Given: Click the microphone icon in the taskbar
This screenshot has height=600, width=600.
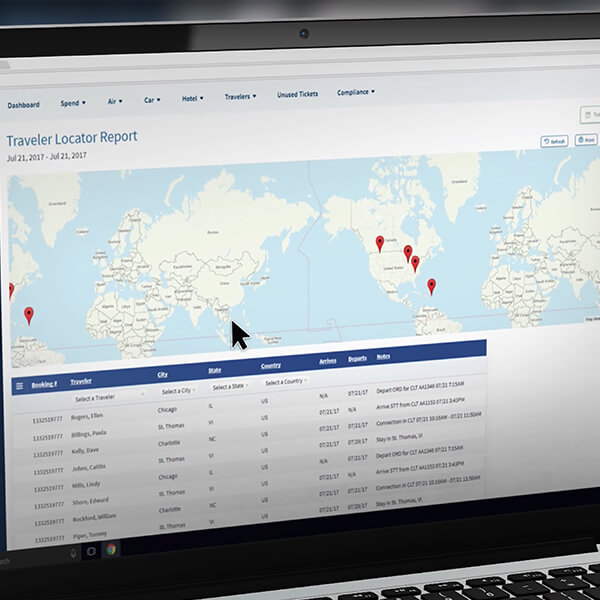Looking at the screenshot, I should (73, 553).
